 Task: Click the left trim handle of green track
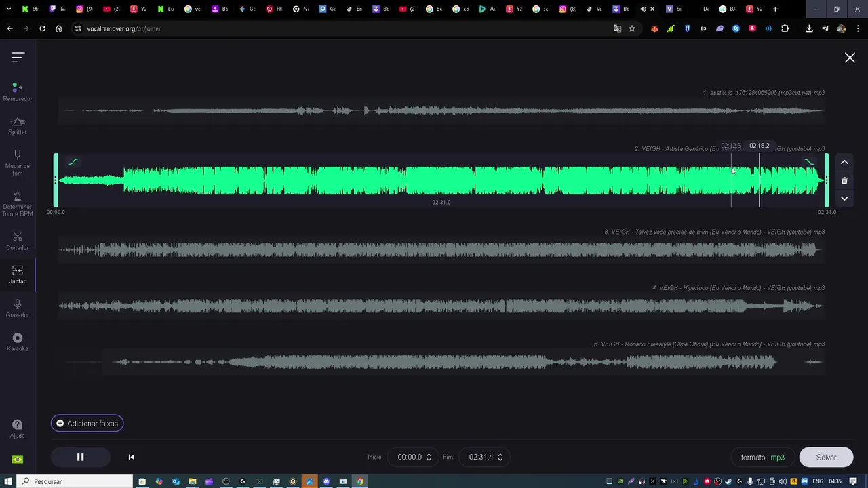[x=56, y=180]
